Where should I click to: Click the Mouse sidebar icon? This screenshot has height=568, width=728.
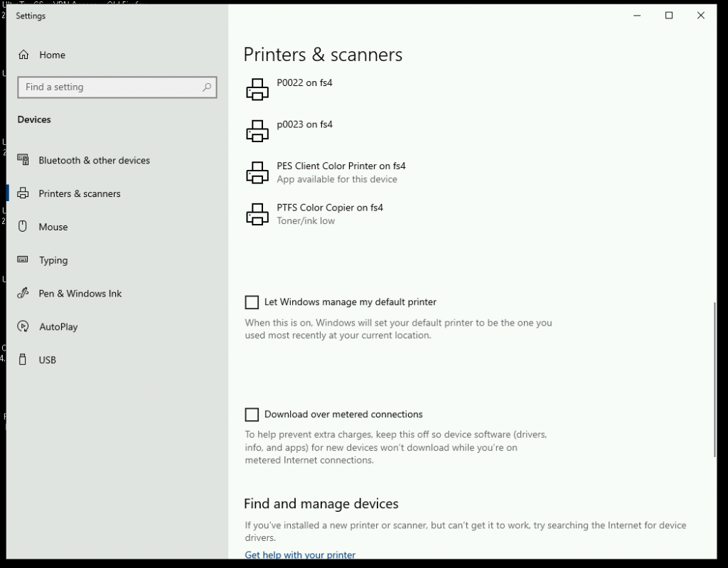[23, 226]
